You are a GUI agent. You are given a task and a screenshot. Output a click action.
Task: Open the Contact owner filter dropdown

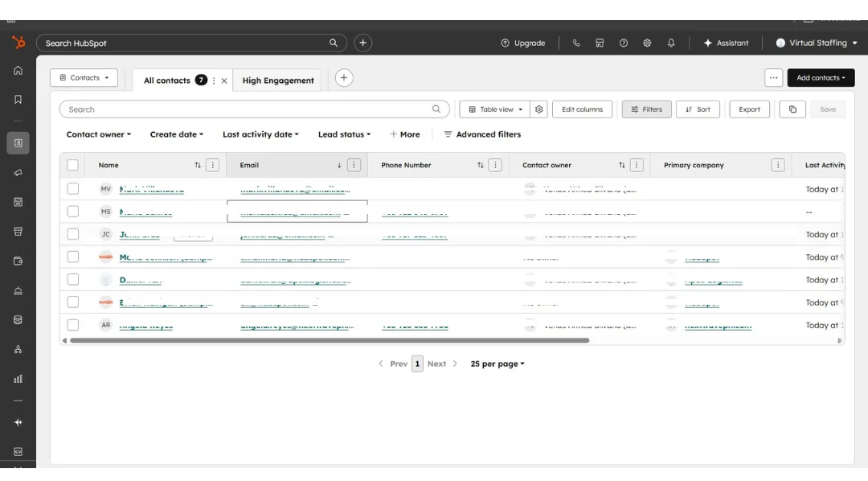coord(98,134)
